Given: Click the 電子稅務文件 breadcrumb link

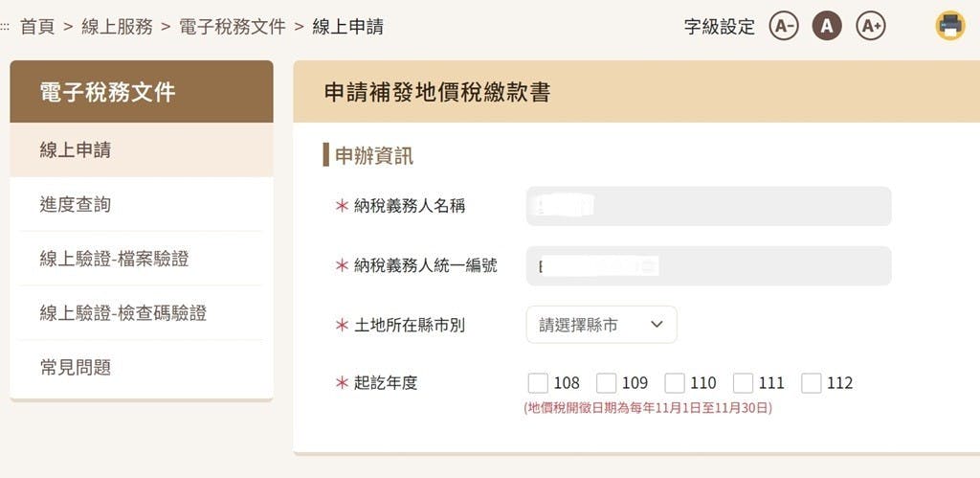Looking at the screenshot, I should pyautogui.click(x=233, y=27).
